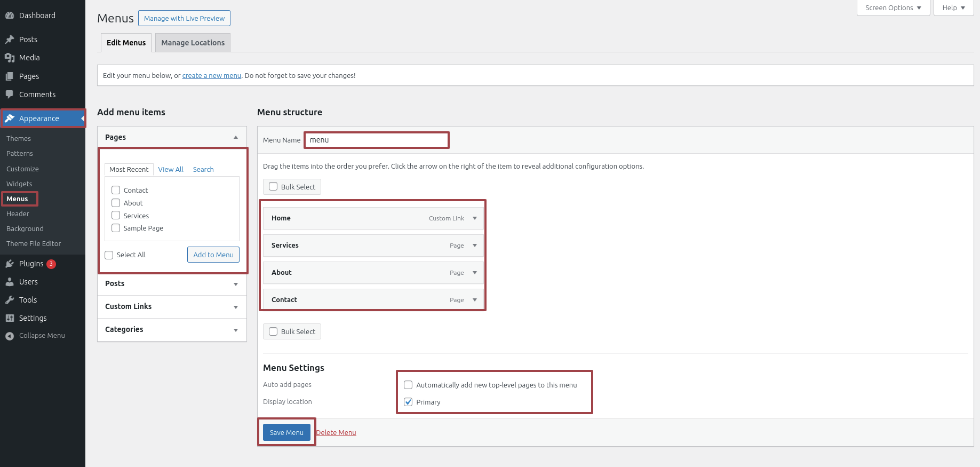Select the Most Recent tab
Viewport: 980px width, 467px height.
pos(129,169)
